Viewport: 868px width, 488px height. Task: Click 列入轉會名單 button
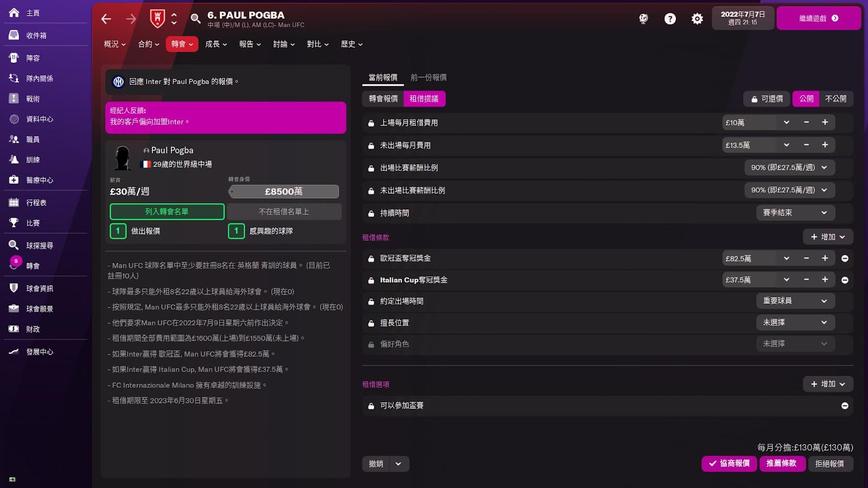[x=167, y=211]
